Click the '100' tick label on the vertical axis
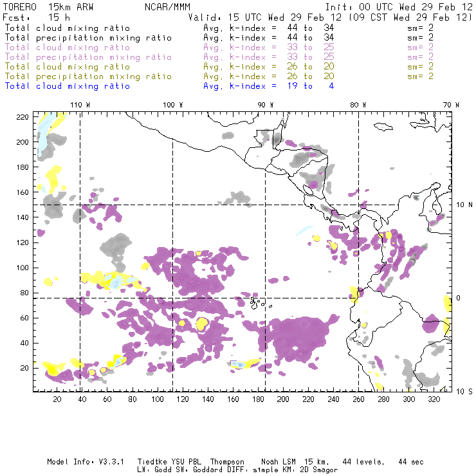The image size is (476, 476). [x=23, y=268]
